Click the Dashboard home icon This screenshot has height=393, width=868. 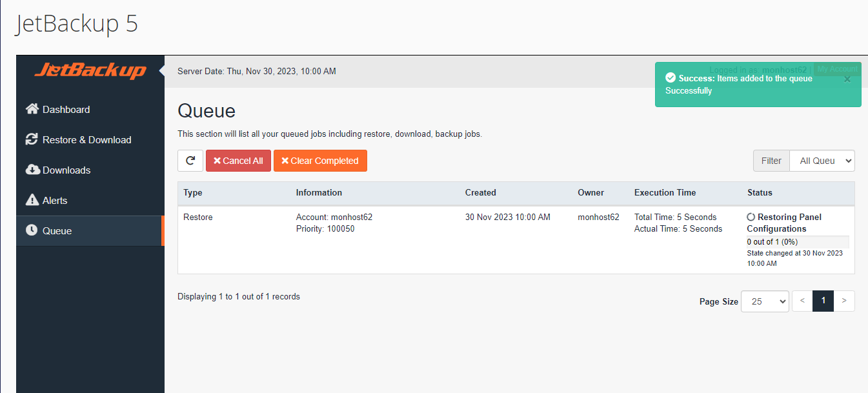pyautogui.click(x=32, y=109)
